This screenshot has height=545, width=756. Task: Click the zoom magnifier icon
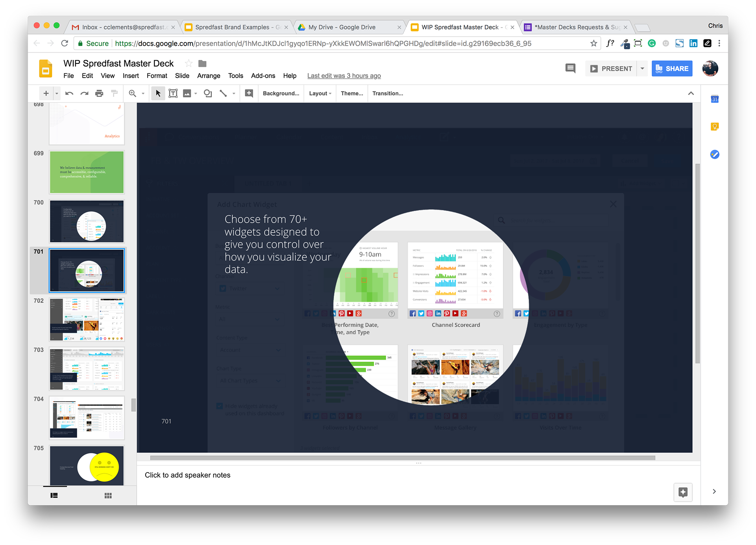132,93
